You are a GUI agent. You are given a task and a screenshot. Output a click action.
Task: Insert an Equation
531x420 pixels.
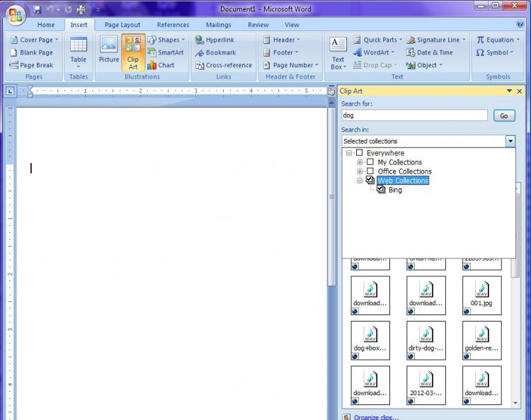[x=498, y=40]
